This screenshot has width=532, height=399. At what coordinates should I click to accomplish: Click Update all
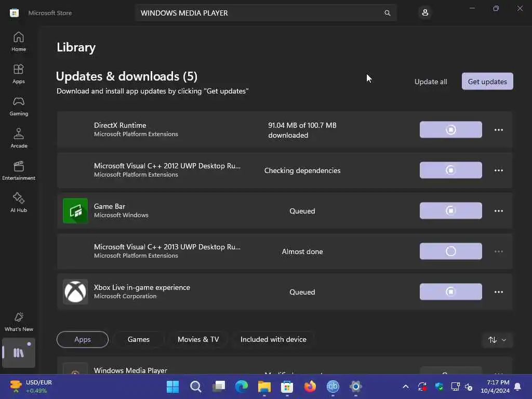pos(431,82)
